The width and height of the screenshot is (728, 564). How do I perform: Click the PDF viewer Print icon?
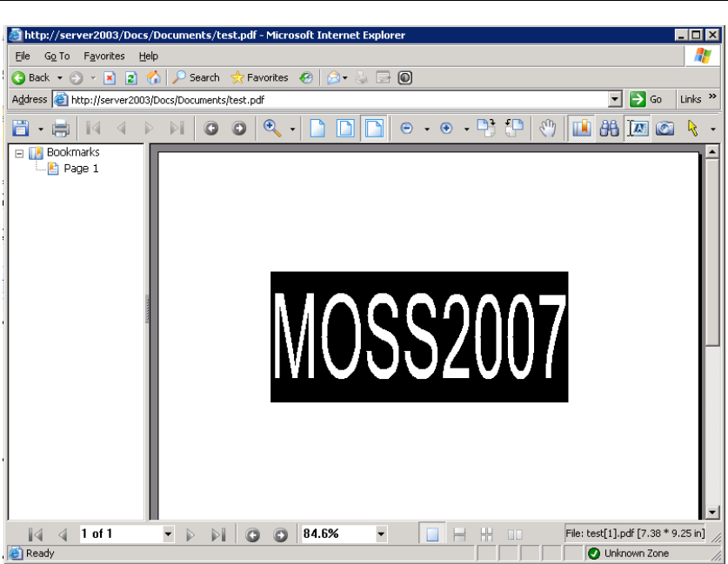[60, 129]
